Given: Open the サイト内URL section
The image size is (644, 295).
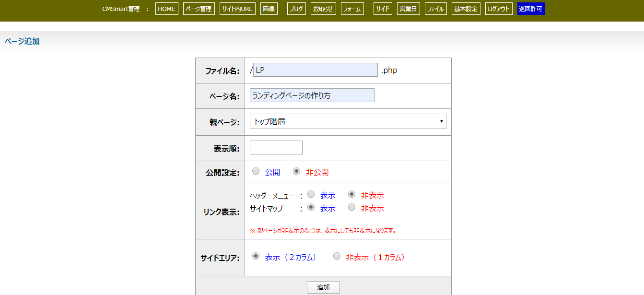Looking at the screenshot, I should [237, 9].
